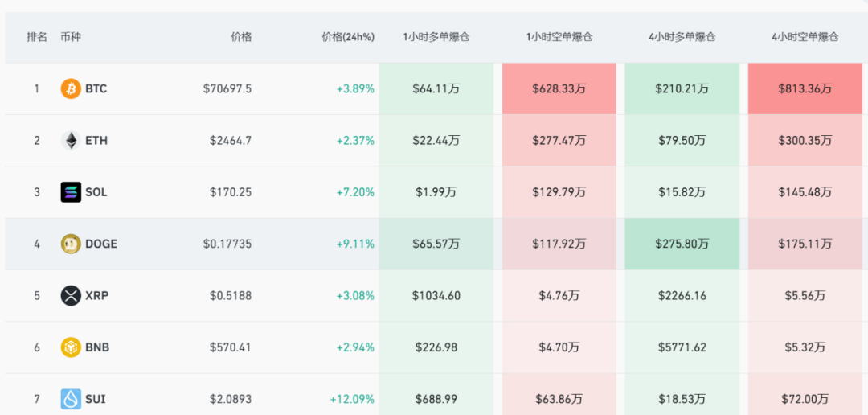
Task: Click the BNB coin icon
Action: click(x=71, y=347)
